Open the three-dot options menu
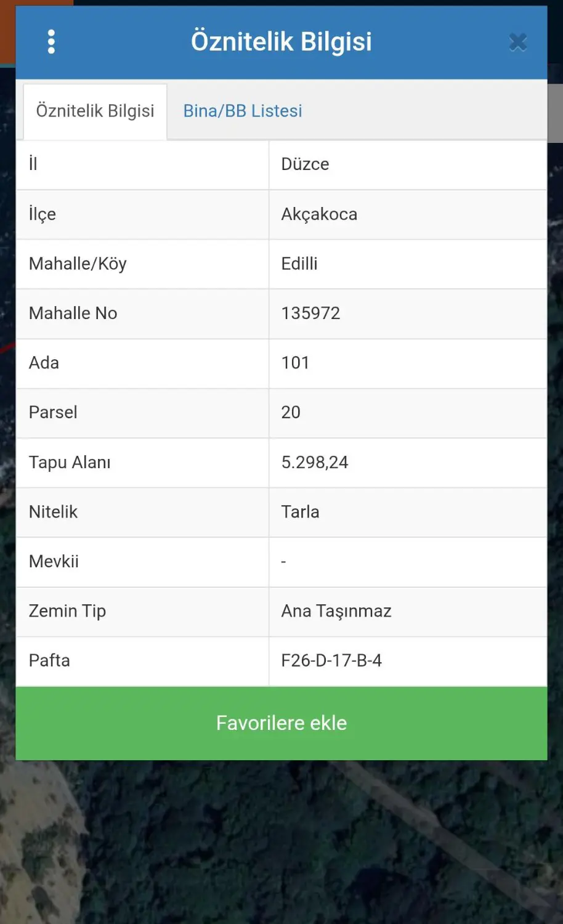The width and height of the screenshot is (563, 924). tap(51, 42)
